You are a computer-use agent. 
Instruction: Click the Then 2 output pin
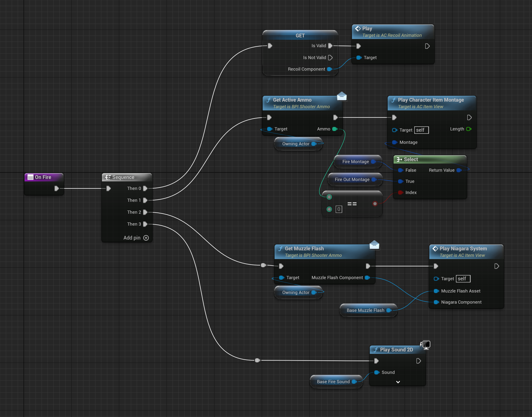145,212
